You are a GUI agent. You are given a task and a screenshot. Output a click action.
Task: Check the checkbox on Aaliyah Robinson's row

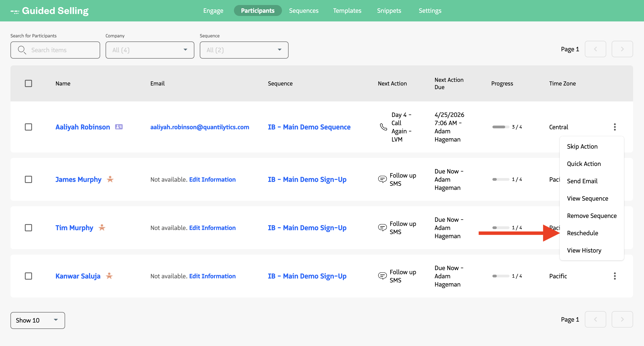click(28, 127)
